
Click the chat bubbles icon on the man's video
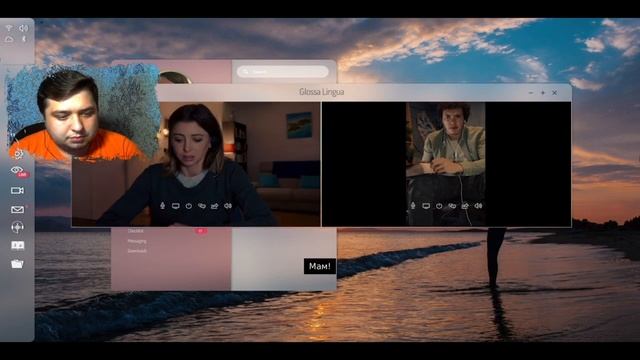[x=452, y=206]
